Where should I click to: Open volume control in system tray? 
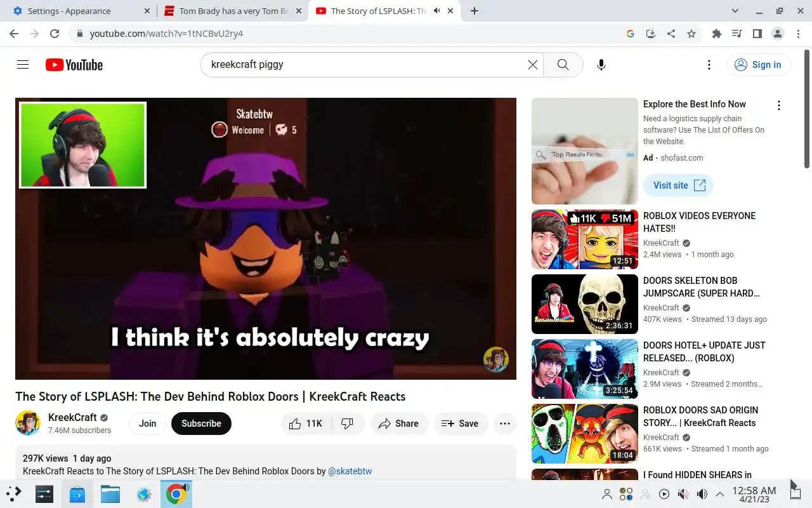(x=702, y=494)
